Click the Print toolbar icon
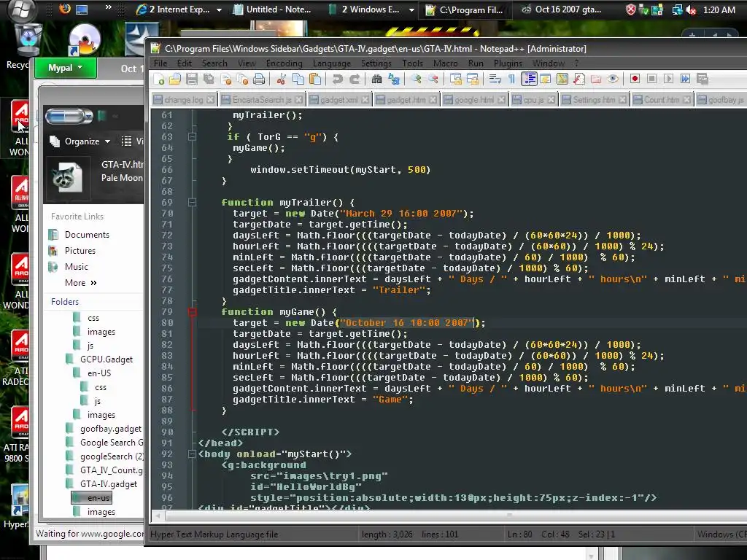This screenshot has height=560, width=747. 259,79
